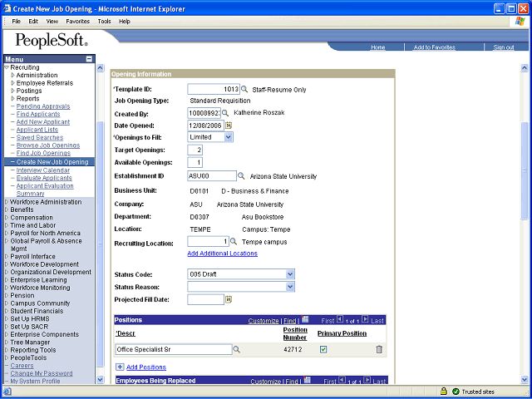Open Employees Being Replaced grid download icon
This screenshot has width=532, height=399.
pyautogui.click(x=307, y=381)
